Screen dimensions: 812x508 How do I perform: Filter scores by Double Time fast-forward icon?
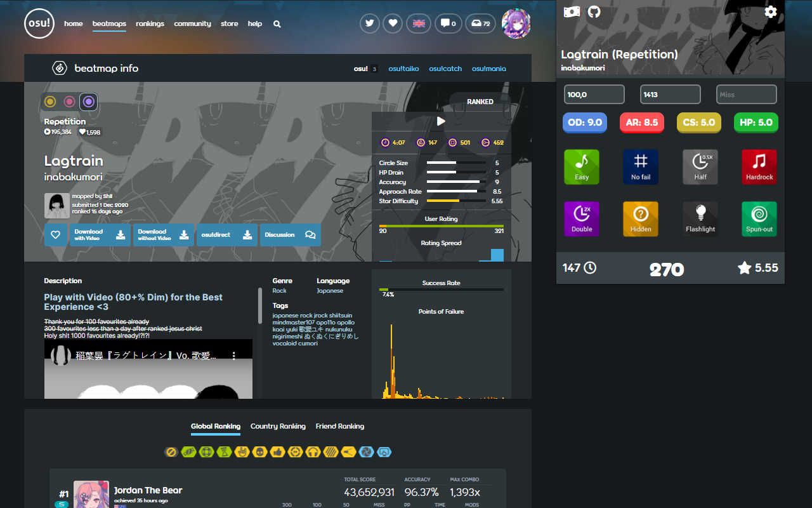(295, 452)
